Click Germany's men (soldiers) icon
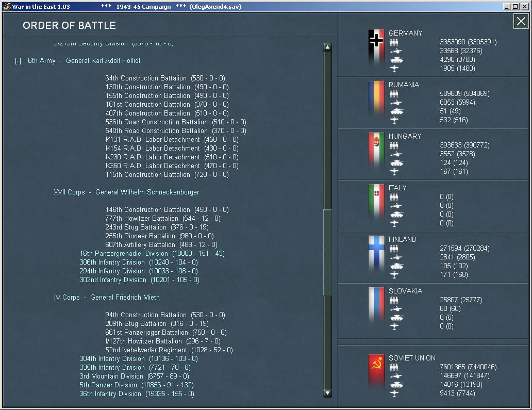The height and width of the screenshot is (410, 532). 394,42
